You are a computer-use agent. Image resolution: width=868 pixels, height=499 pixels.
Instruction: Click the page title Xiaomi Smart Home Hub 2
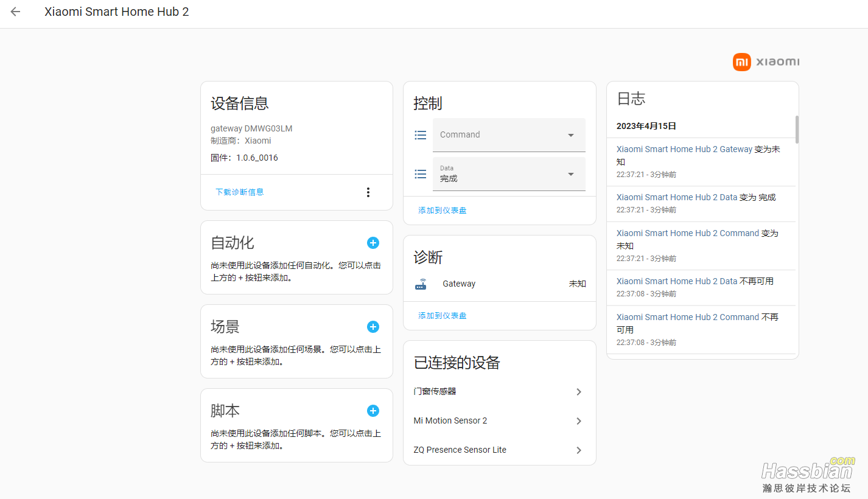[x=117, y=12]
